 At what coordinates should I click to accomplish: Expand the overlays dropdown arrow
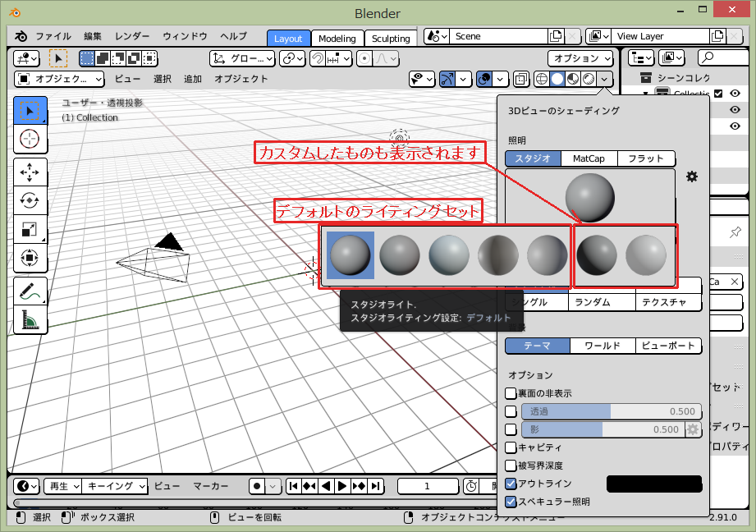tap(500, 79)
